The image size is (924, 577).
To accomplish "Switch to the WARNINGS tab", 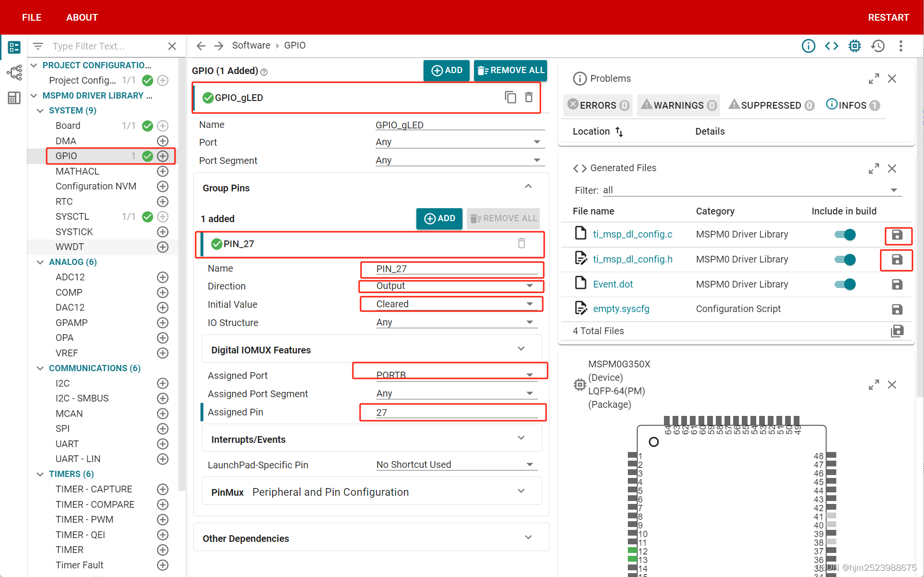I will pos(678,105).
